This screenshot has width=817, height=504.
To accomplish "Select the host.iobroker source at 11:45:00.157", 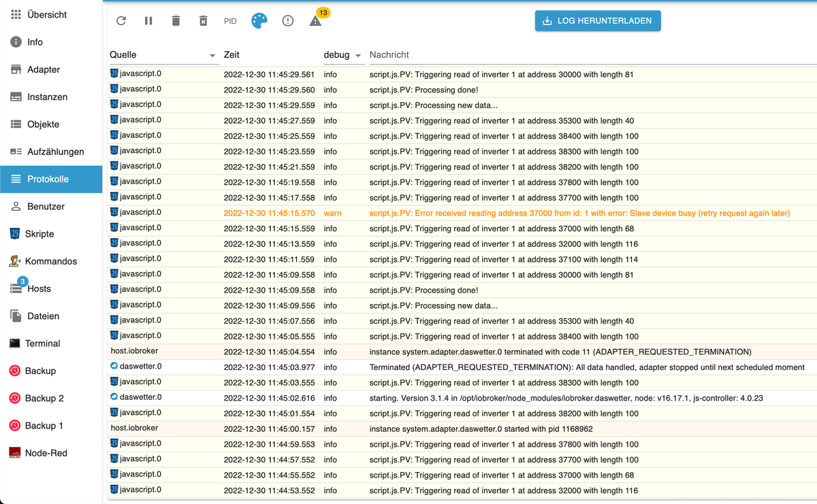I will click(x=135, y=428).
